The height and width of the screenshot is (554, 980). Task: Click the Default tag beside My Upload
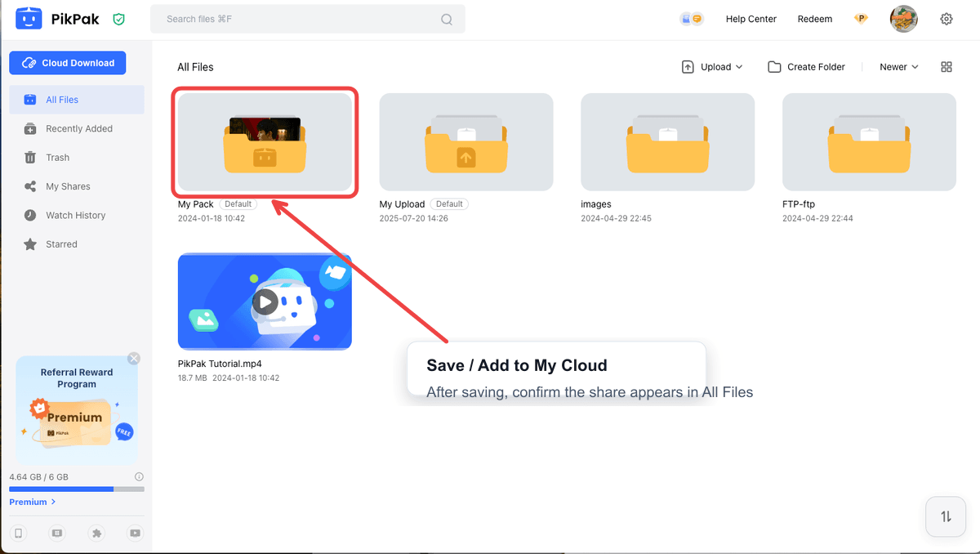click(449, 204)
